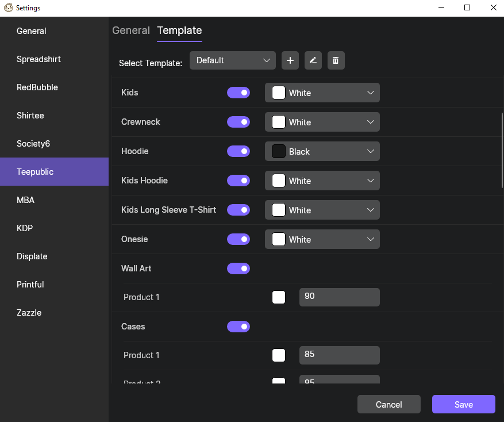
Task: Select Zazzle in the sidebar
Action: click(55, 313)
